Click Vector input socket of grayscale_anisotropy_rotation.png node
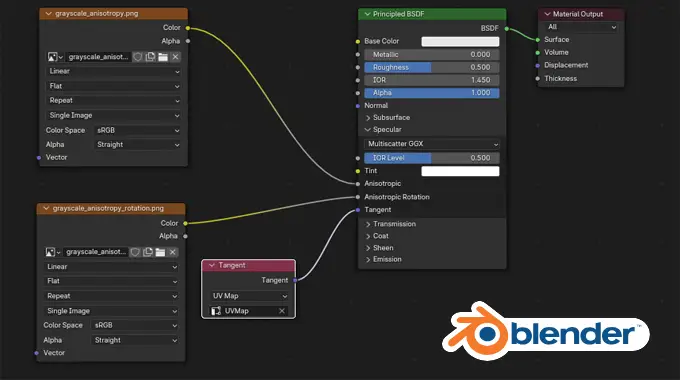 36,353
